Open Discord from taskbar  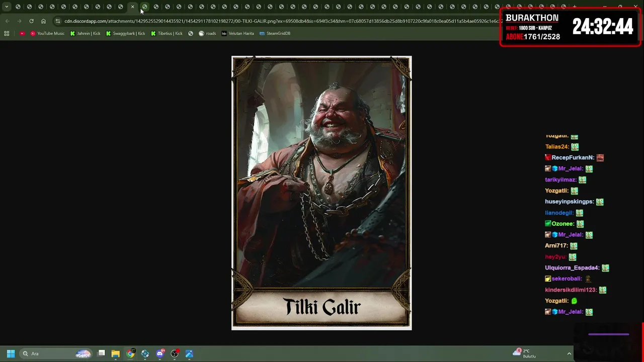click(x=160, y=353)
